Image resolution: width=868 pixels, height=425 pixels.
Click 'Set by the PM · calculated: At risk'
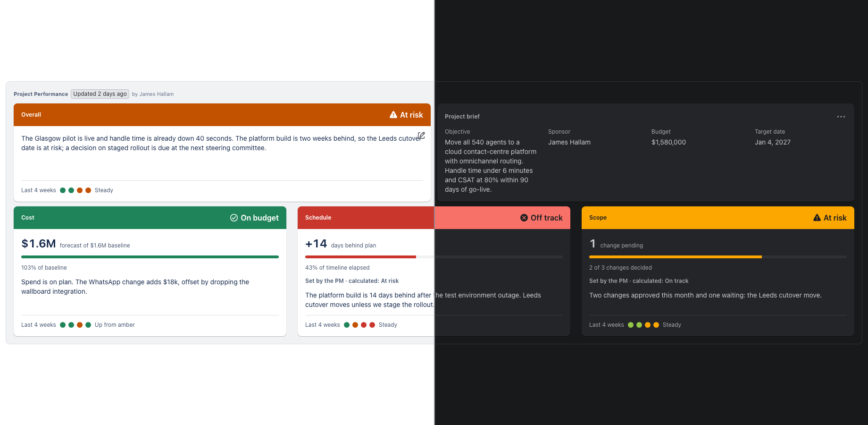click(x=352, y=281)
